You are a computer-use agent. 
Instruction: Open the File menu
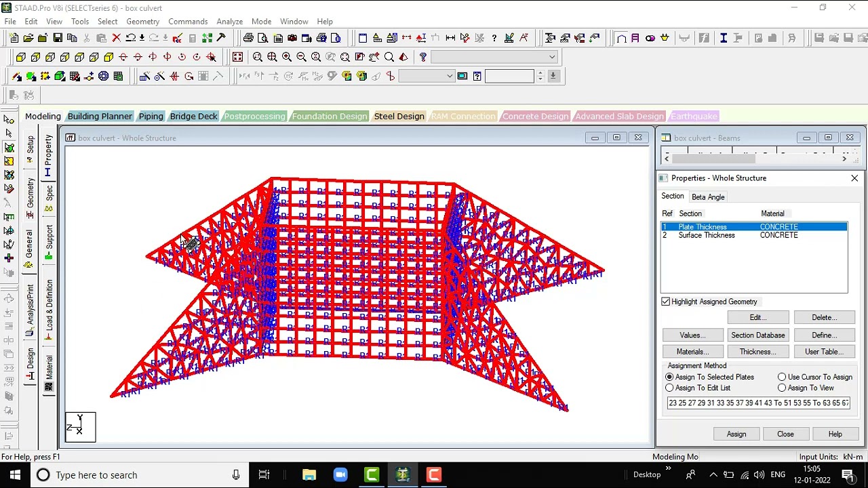coord(10,21)
